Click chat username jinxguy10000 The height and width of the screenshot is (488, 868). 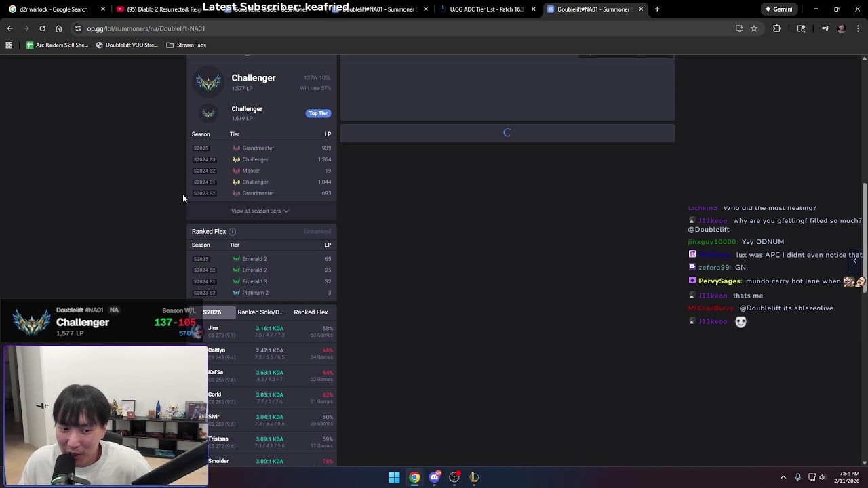712,242
